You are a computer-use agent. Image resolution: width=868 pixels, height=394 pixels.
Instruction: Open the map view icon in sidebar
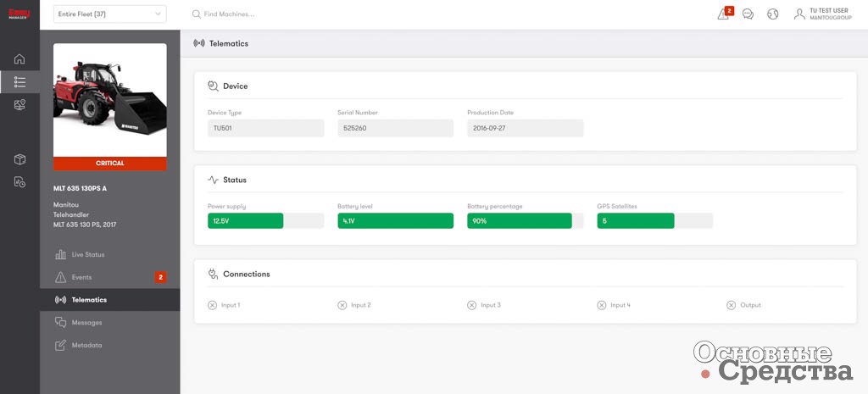point(19,104)
